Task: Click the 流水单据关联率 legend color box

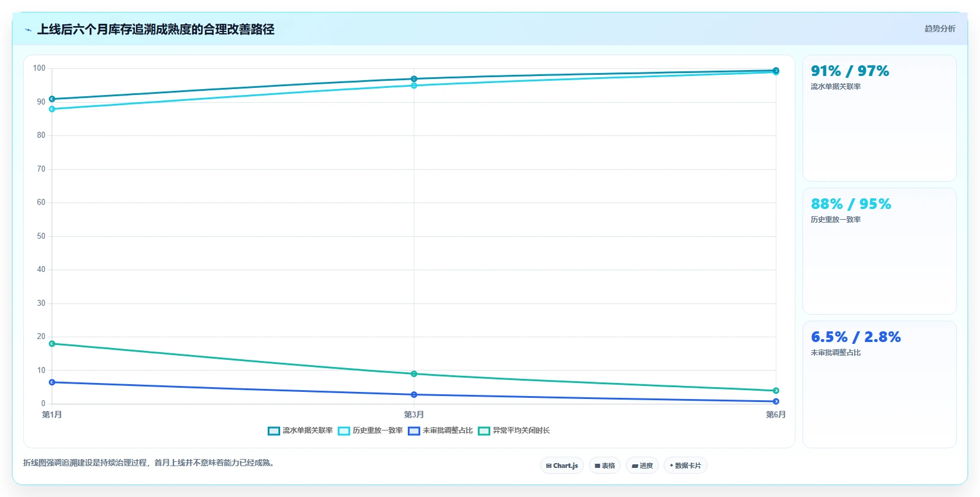Action: pyautogui.click(x=274, y=431)
